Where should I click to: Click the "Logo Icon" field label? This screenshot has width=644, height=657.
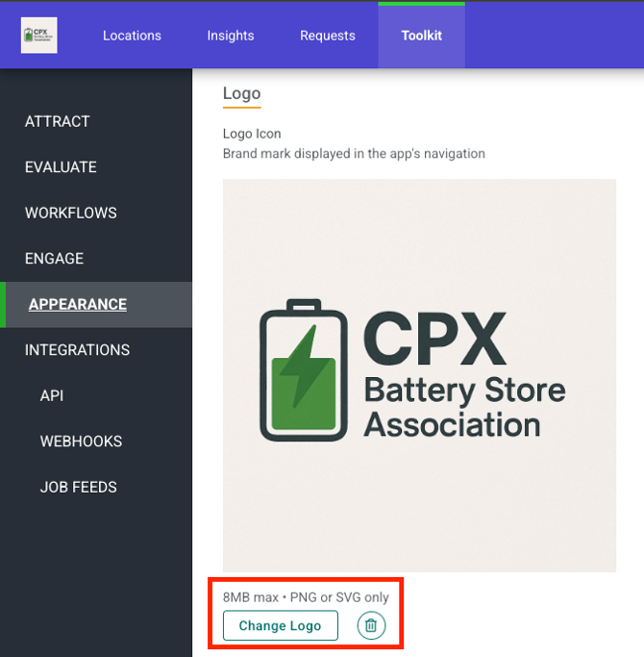tap(252, 134)
